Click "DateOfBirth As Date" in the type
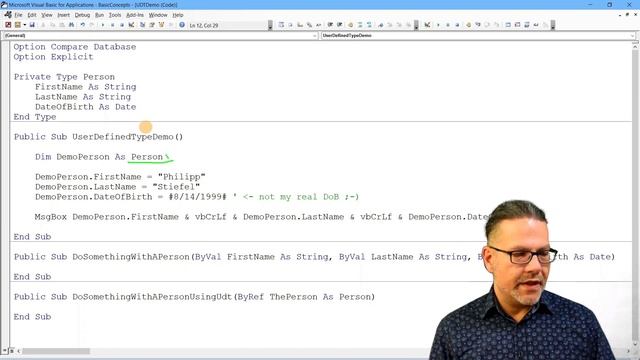 (x=85, y=107)
